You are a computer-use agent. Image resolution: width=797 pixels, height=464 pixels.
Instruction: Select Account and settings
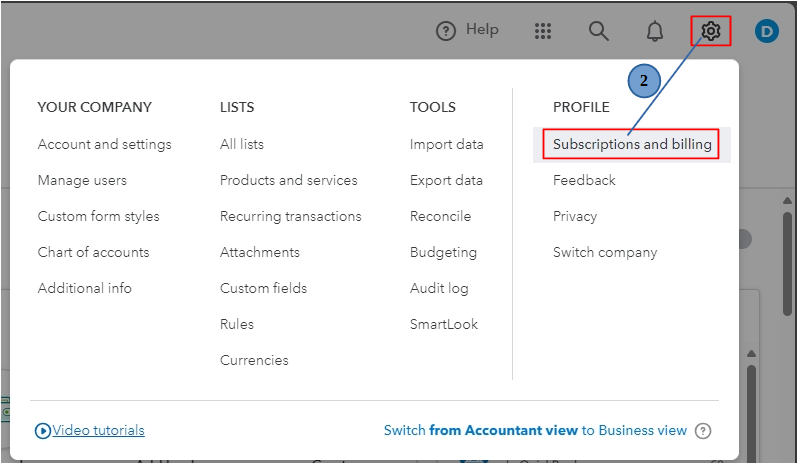104,144
